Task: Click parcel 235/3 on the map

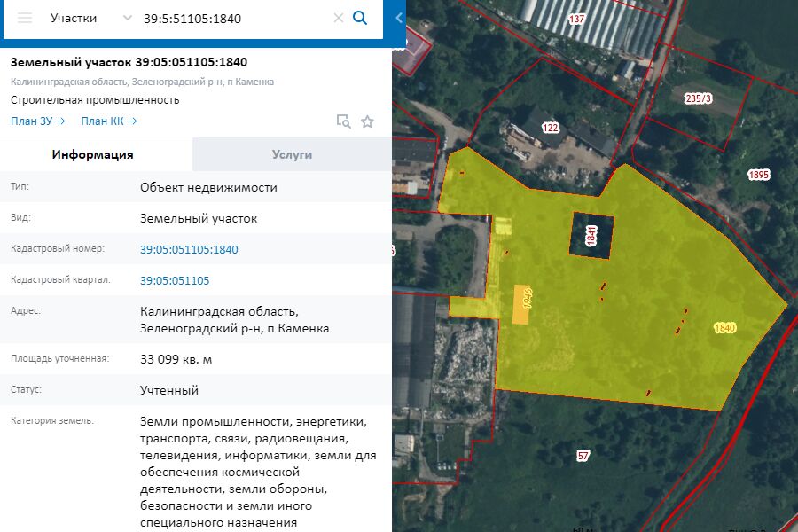Action: coord(699,98)
